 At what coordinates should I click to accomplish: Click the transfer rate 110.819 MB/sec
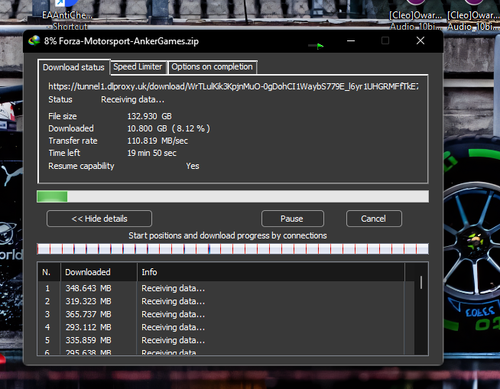point(157,141)
